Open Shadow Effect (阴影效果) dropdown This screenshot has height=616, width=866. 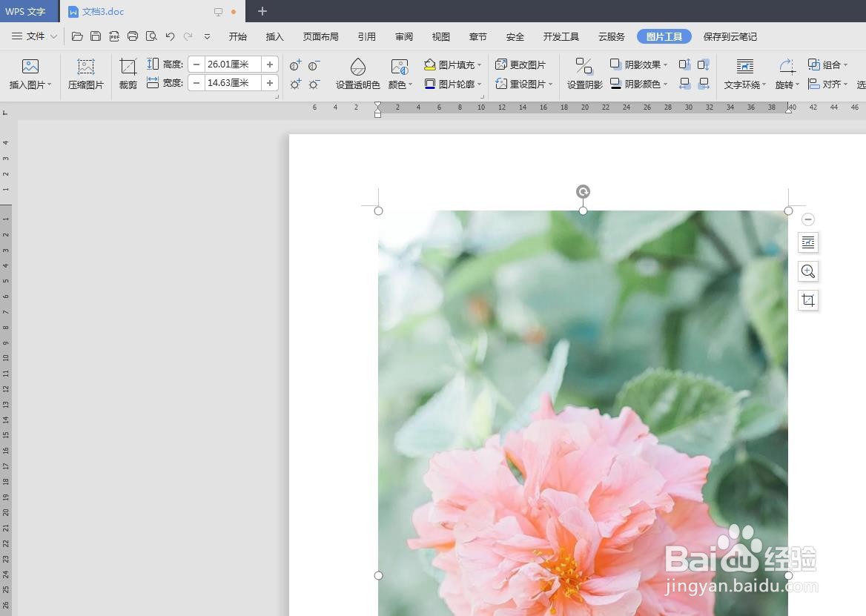pyautogui.click(x=639, y=64)
